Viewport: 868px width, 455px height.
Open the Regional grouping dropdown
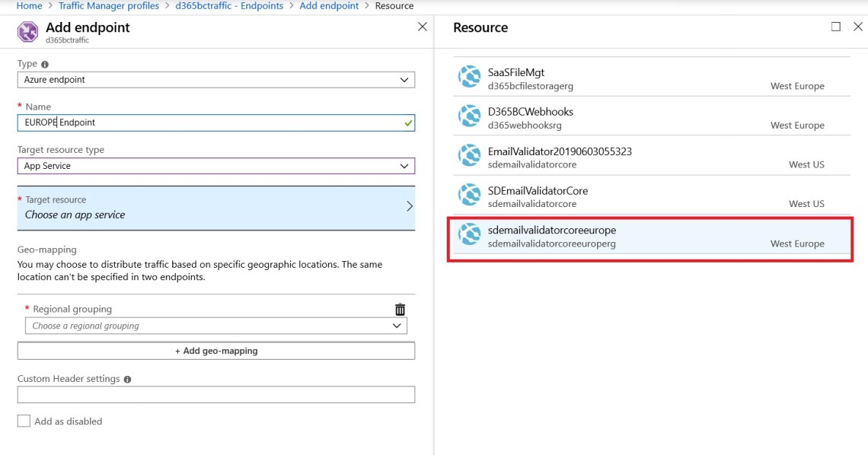[215, 326]
